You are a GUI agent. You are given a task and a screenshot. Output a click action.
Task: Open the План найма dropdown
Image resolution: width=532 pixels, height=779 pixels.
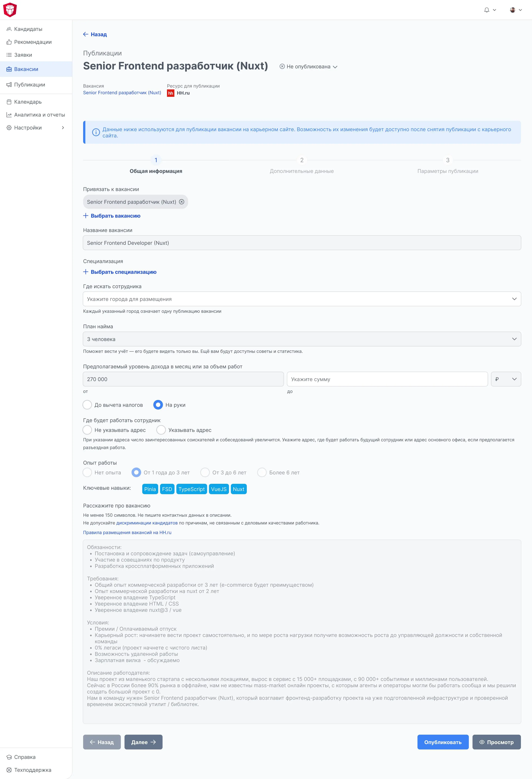pos(302,339)
